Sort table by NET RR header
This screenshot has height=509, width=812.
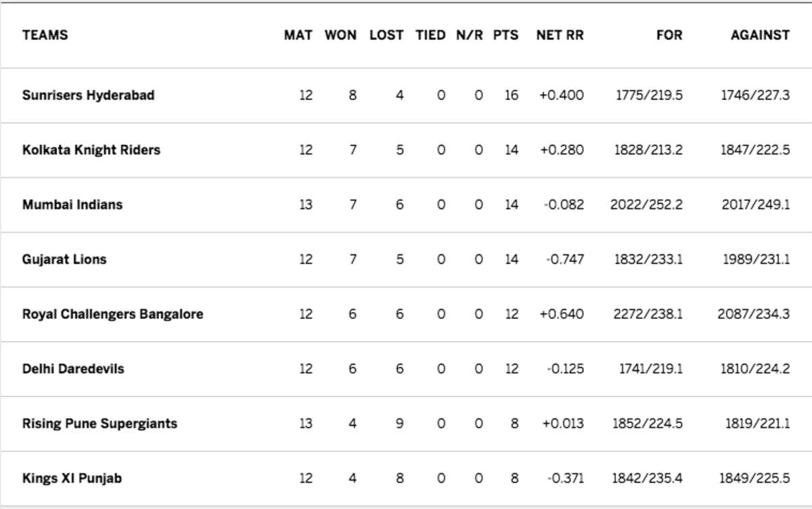(560, 35)
